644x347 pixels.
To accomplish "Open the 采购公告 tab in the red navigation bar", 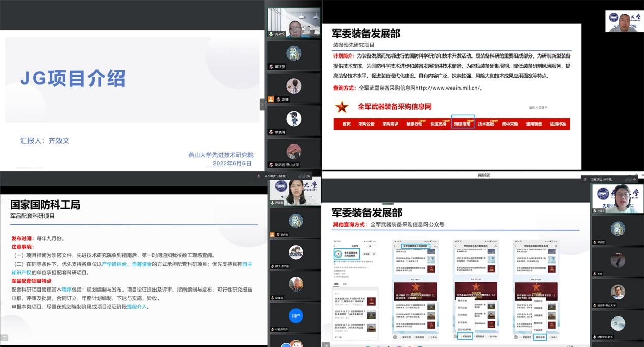I will (x=366, y=124).
